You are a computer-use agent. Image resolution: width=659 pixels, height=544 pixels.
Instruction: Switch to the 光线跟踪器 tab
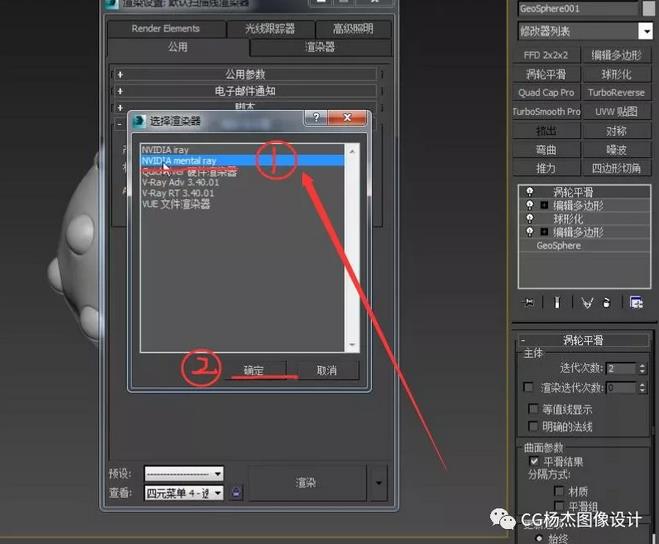click(270, 29)
